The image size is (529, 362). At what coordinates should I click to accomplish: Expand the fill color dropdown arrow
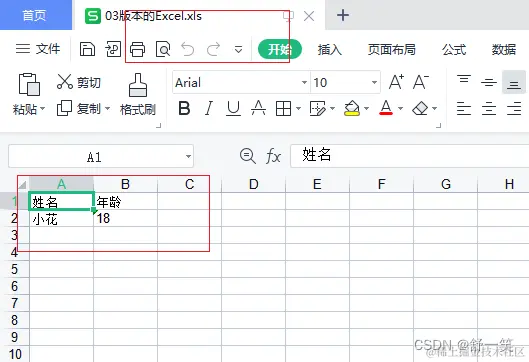pos(366,108)
